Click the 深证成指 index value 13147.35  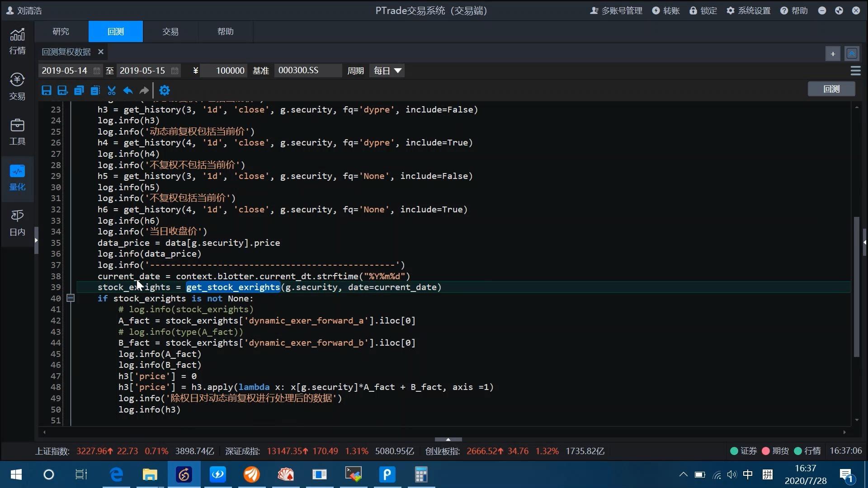[284, 451]
